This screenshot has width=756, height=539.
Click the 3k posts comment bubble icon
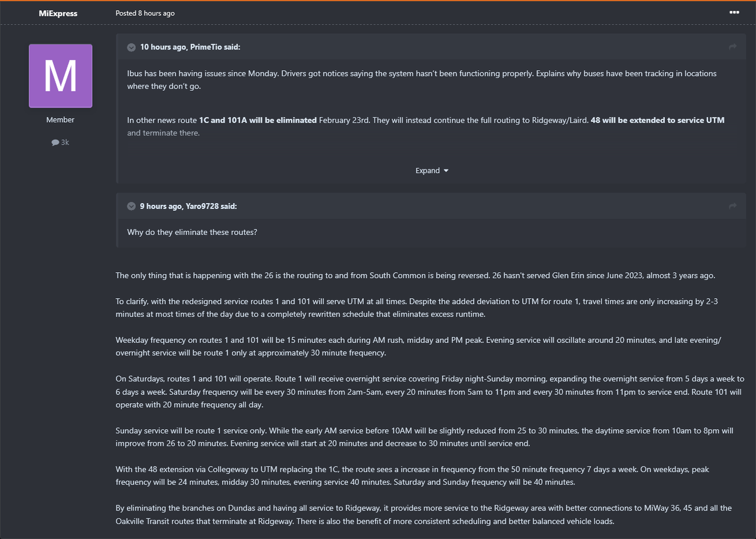(55, 142)
